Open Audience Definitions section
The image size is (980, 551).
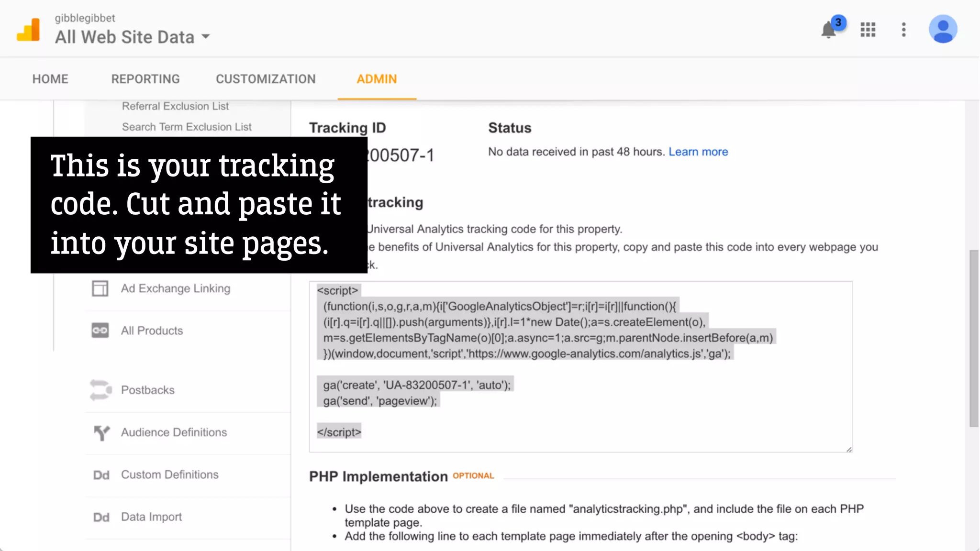174,432
